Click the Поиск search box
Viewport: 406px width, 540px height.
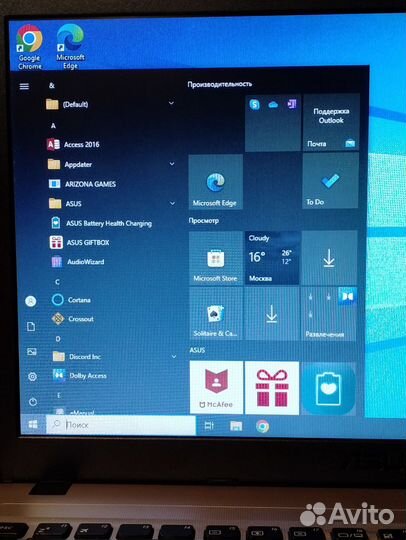[x=121, y=425]
